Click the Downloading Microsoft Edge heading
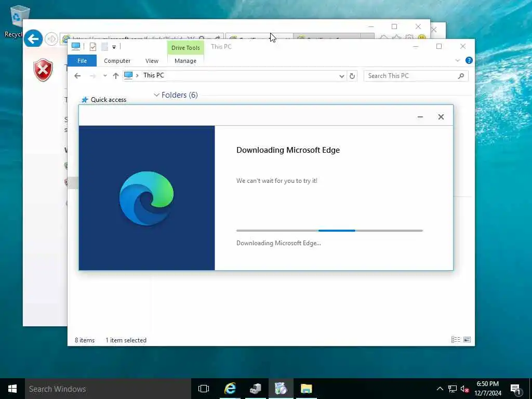The height and width of the screenshot is (399, 532). [x=288, y=150]
